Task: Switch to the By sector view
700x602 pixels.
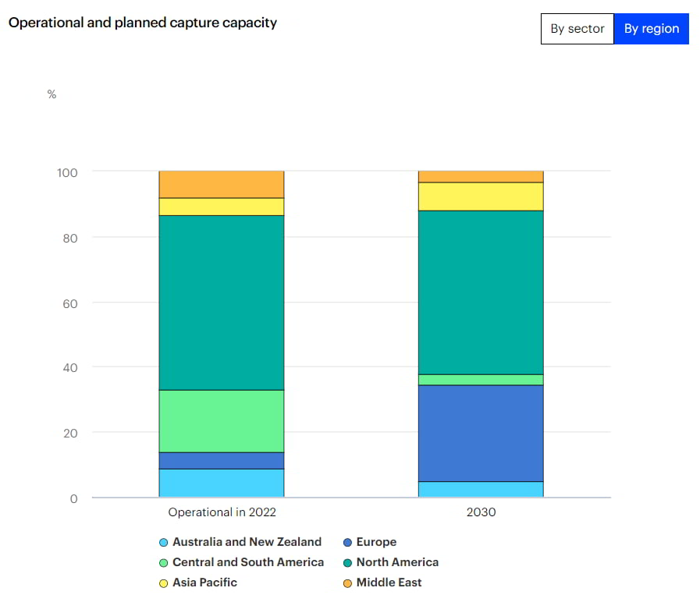Action: (x=577, y=29)
